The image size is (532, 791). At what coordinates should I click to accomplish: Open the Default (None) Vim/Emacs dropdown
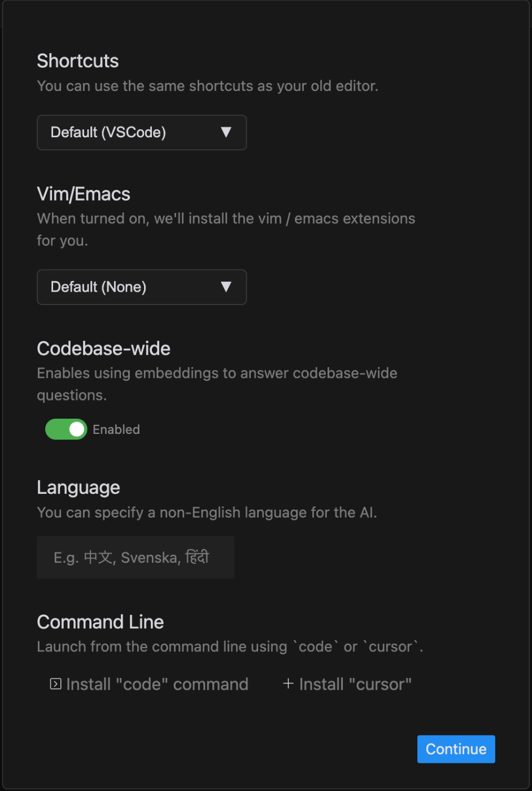pyautogui.click(x=142, y=287)
